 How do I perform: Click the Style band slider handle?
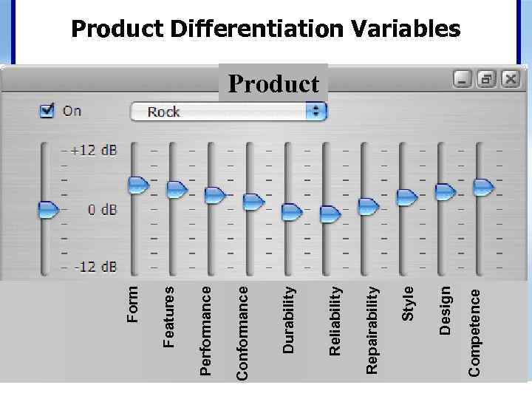pyautogui.click(x=407, y=197)
